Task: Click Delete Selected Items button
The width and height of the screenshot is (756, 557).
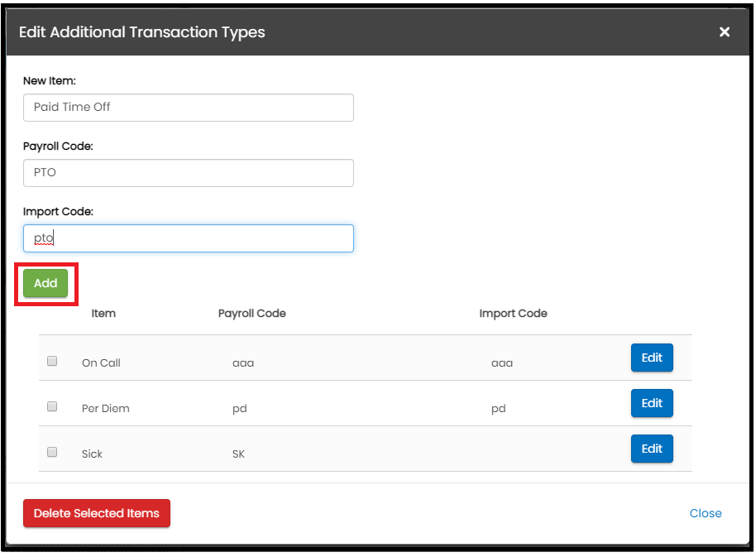Action: 97,513
